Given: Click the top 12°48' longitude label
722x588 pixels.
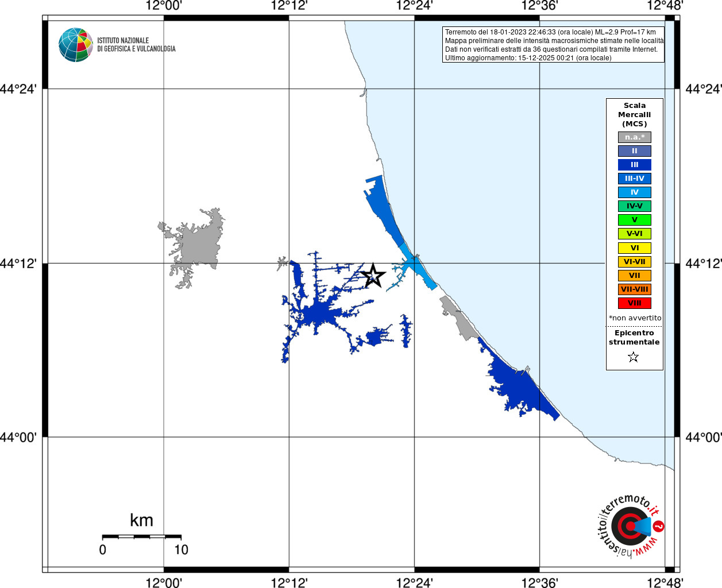Looking at the screenshot, I should (x=665, y=6).
